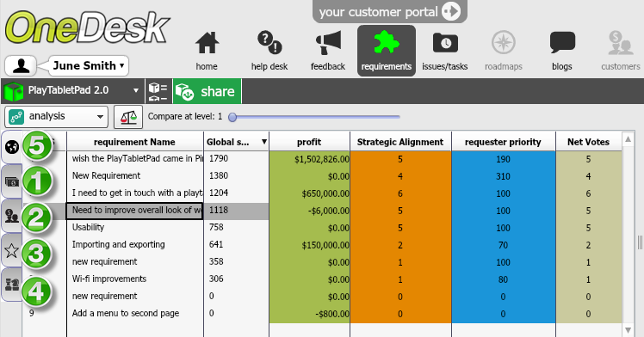644x337 pixels.
Task: Click the scroll down arrow of table
Action: coord(629,329)
